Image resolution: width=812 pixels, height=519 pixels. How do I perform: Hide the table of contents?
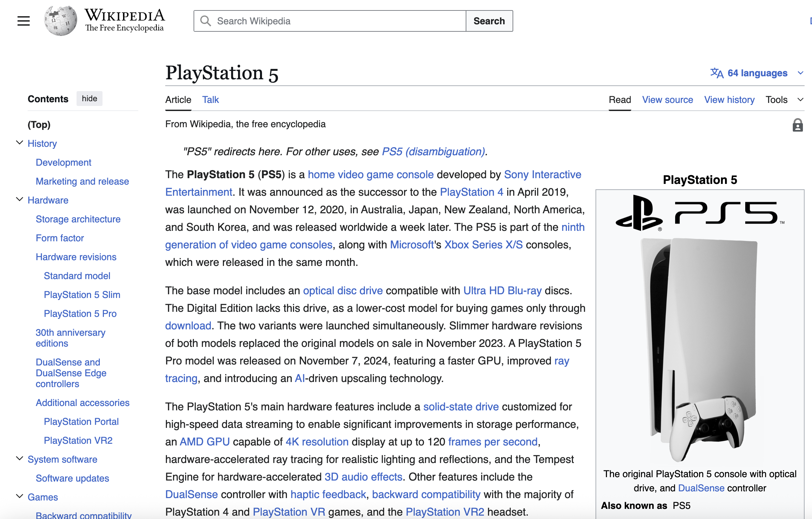click(x=89, y=99)
